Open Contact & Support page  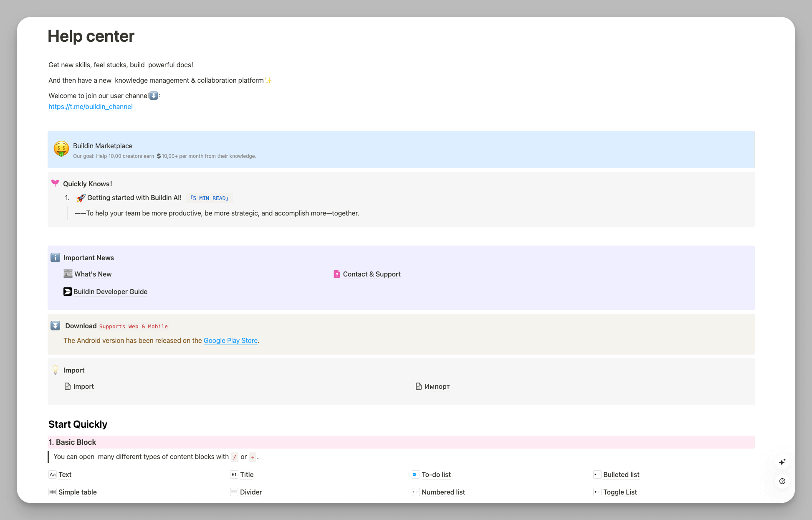click(371, 274)
